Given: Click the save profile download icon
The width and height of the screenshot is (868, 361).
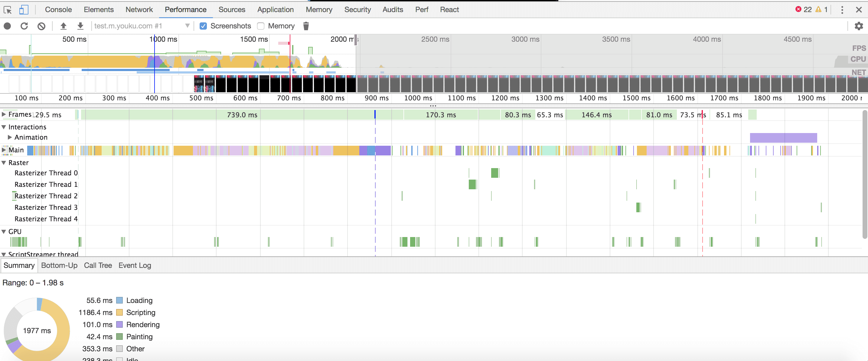Looking at the screenshot, I should coord(80,26).
